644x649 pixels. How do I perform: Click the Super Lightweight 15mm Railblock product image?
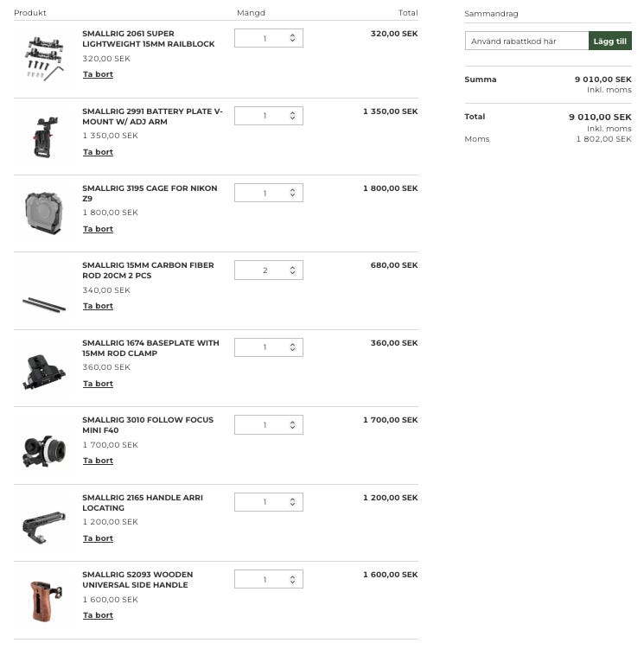tap(43, 59)
